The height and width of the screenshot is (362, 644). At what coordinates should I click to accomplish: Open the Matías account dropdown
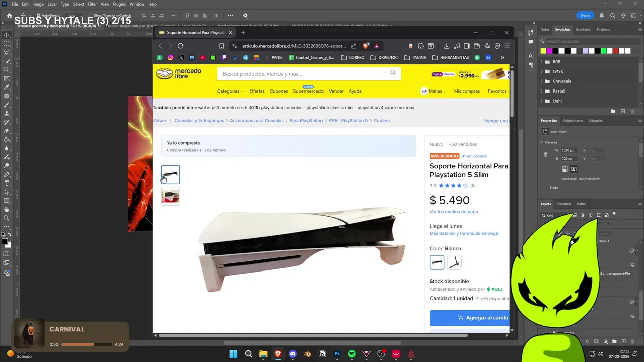pyautogui.click(x=433, y=91)
